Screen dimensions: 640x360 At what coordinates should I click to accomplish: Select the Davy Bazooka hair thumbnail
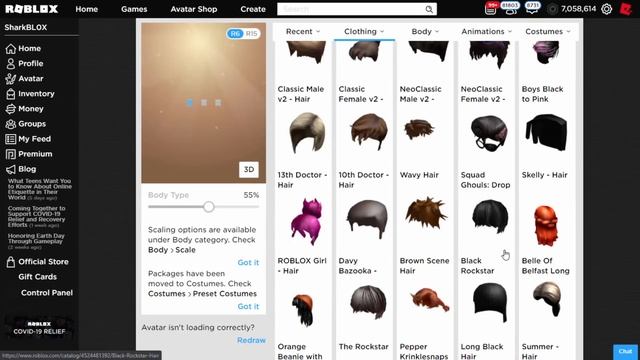(x=367, y=219)
